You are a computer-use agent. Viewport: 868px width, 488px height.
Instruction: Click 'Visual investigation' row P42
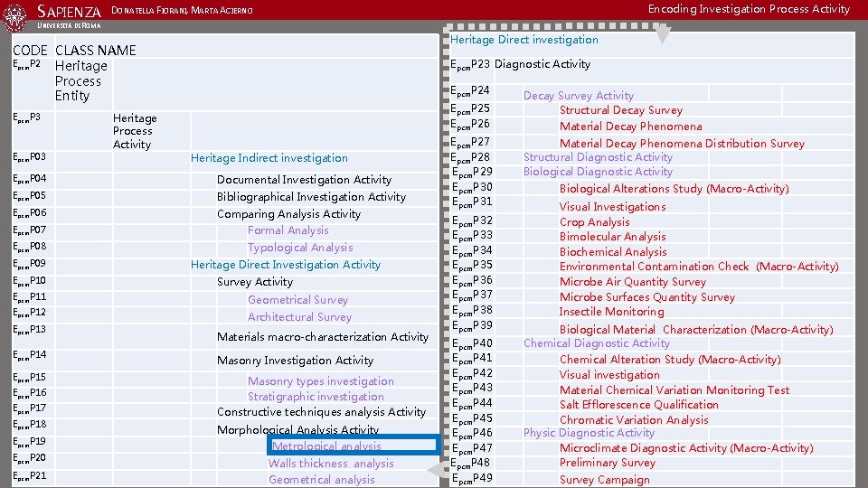[609, 375]
